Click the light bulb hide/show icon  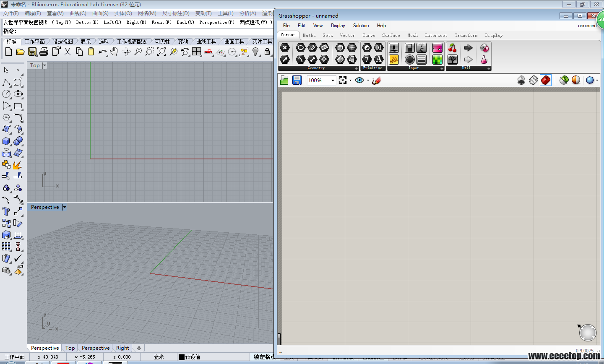[255, 52]
